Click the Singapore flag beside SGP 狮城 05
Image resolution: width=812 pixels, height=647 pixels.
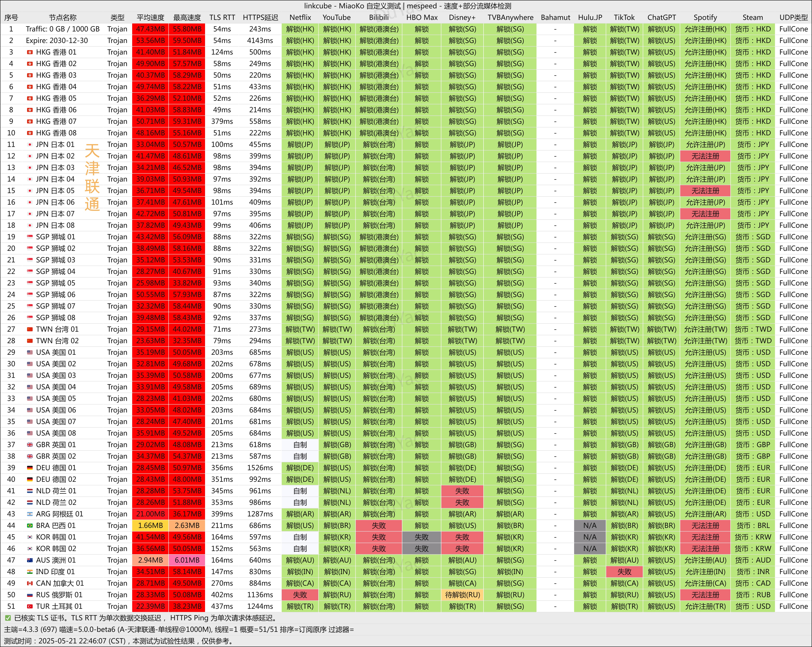pyautogui.click(x=30, y=283)
